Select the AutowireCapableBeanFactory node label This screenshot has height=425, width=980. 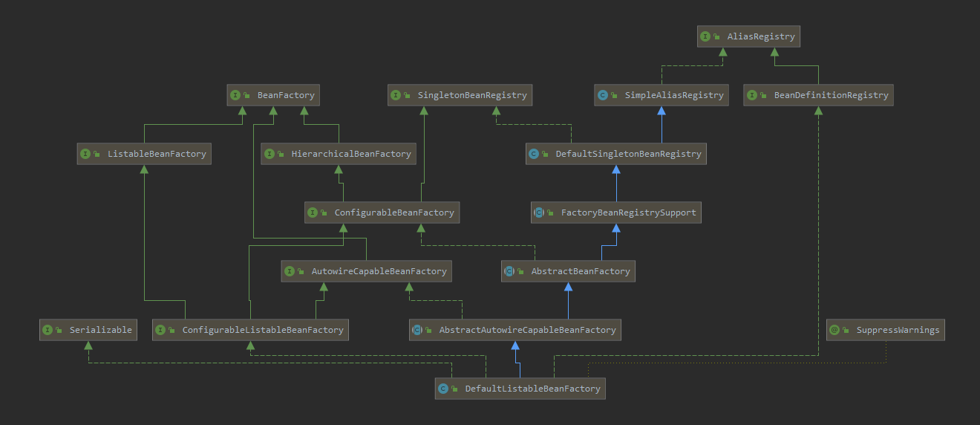[x=379, y=271]
